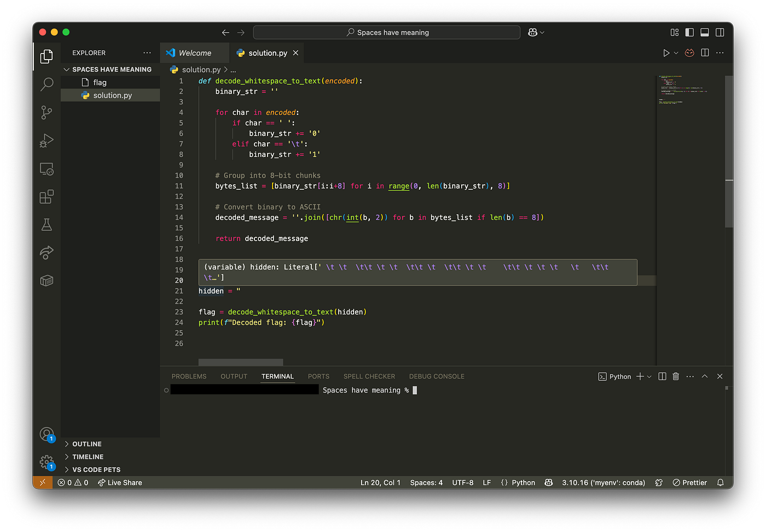This screenshot has height=532, width=766.
Task: Start a Live Share session from the status bar
Action: tap(119, 482)
